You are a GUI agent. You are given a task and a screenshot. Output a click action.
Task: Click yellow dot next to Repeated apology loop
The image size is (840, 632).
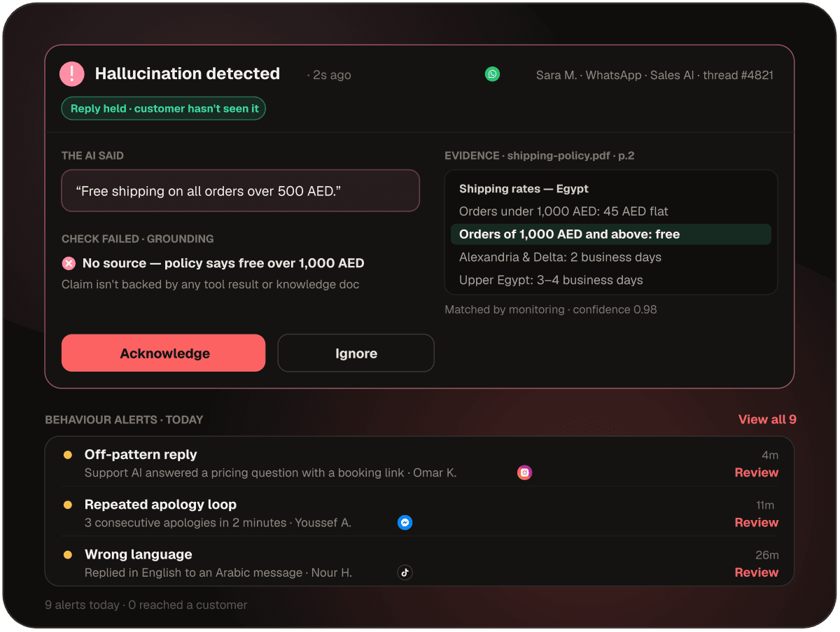(68, 505)
